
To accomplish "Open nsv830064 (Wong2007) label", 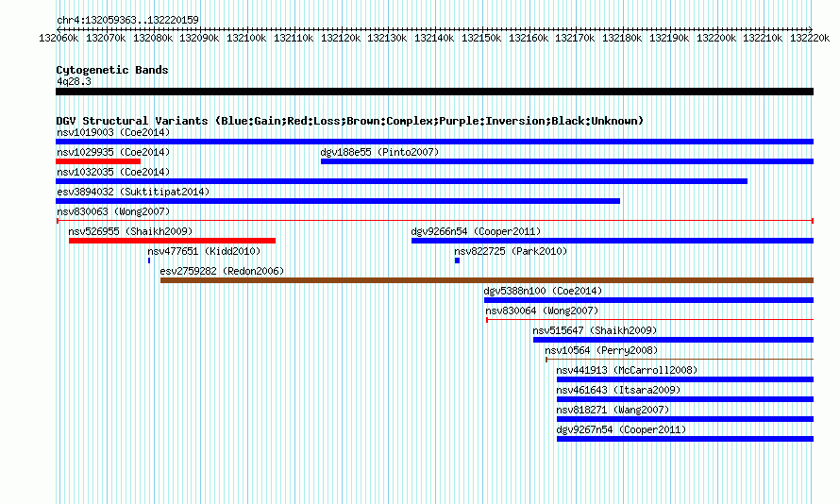I will coord(542,311).
